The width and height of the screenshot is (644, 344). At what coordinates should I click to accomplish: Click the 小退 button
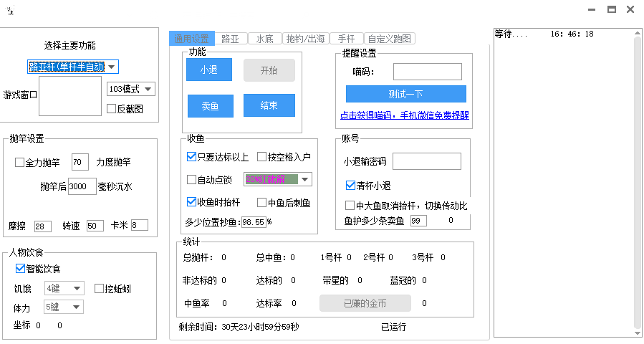(209, 70)
